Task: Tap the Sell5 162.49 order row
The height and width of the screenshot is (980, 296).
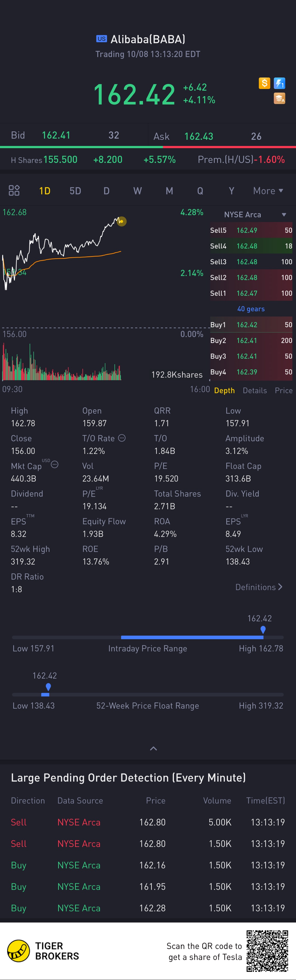Action: point(251,230)
